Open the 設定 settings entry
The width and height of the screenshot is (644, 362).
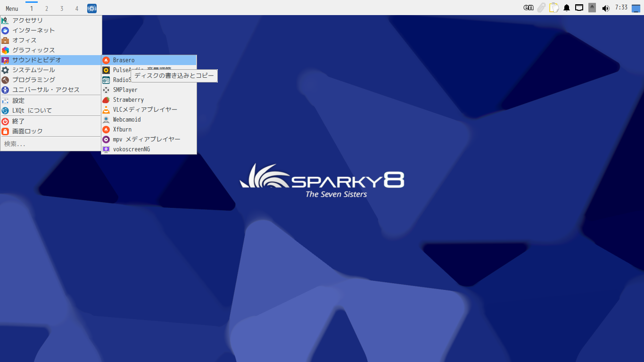[51, 101]
